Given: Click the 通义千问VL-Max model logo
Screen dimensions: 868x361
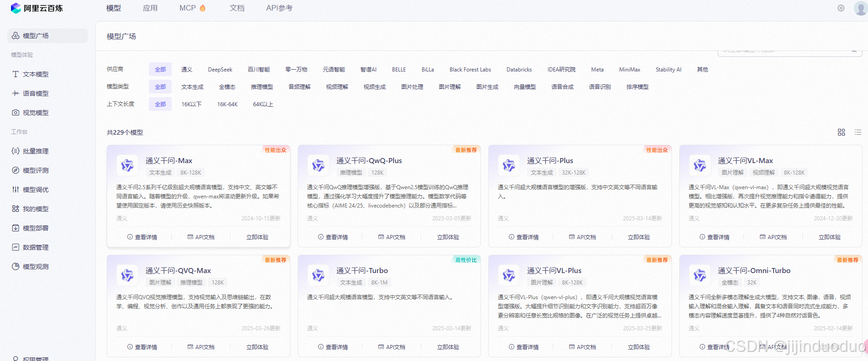Looking at the screenshot, I should 700,165.
